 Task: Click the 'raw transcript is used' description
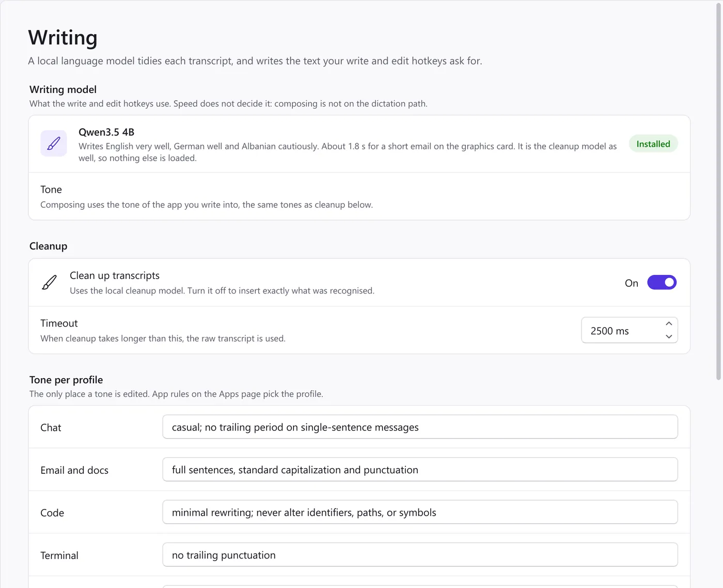[x=163, y=338]
